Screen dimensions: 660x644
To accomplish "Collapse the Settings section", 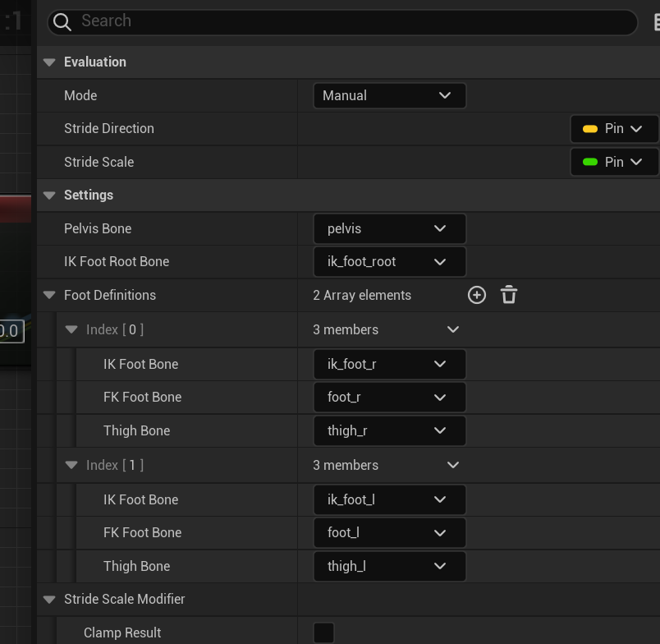I will coord(49,195).
